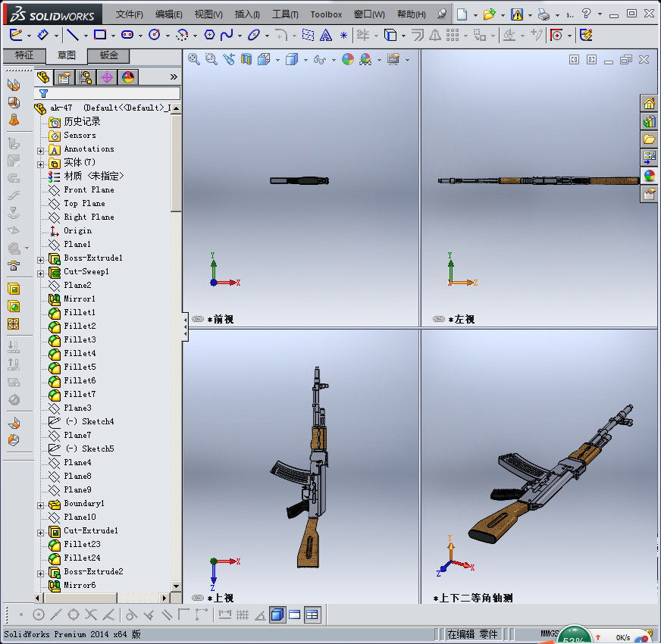The image size is (661, 644).
Task: Expand the Annotations tree node
Action: [41, 150]
